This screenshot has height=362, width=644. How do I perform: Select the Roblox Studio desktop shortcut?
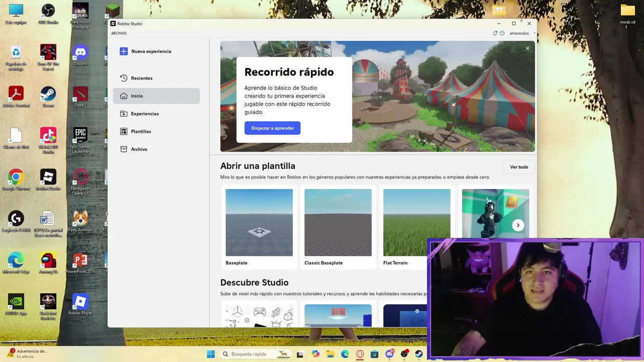[48, 180]
